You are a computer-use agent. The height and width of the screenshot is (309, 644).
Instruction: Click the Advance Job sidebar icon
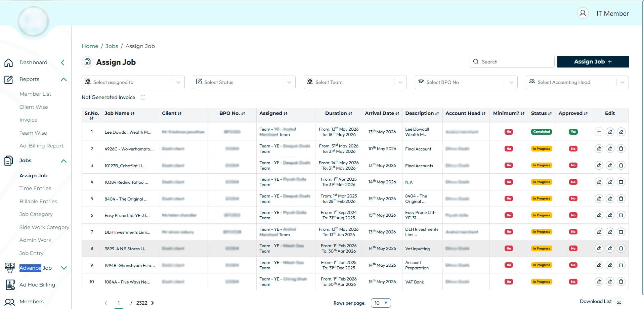pos(10,268)
